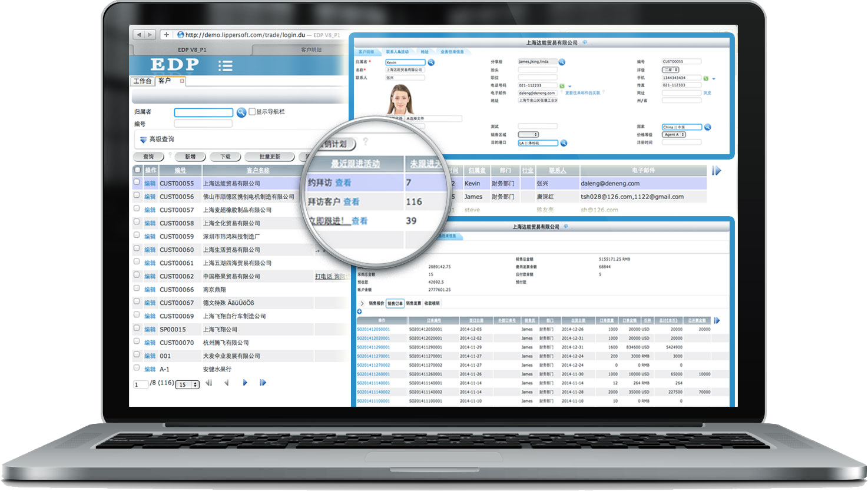Open the 价格等级 Agent A dropdown
Viewport: 868px width, 491px height.
pos(674,135)
